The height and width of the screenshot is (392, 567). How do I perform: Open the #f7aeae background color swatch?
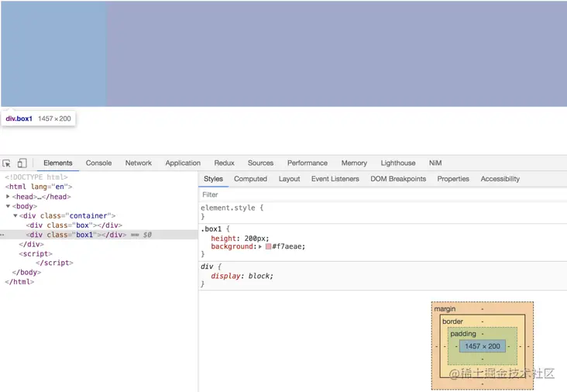pyautogui.click(x=268, y=246)
